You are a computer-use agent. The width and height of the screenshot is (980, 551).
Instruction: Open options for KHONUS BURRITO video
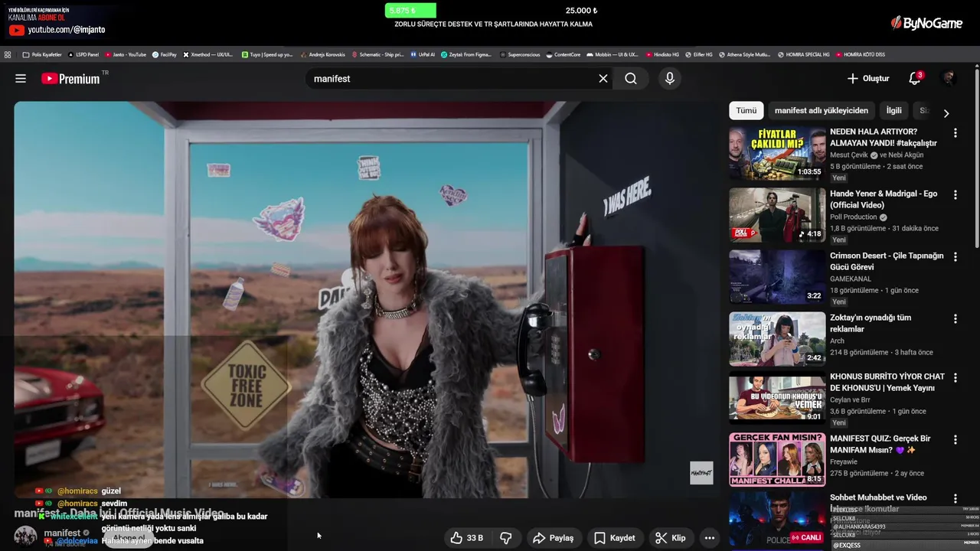[x=955, y=378]
